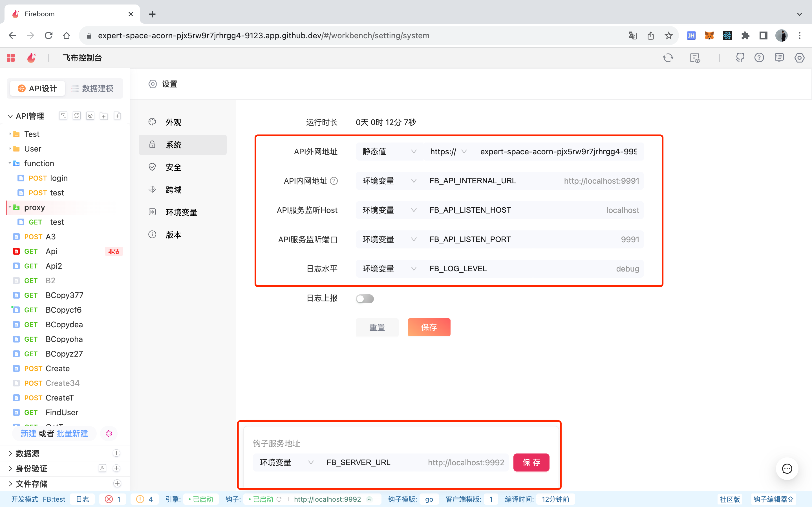Toggle the 日志上报 switch

365,299
